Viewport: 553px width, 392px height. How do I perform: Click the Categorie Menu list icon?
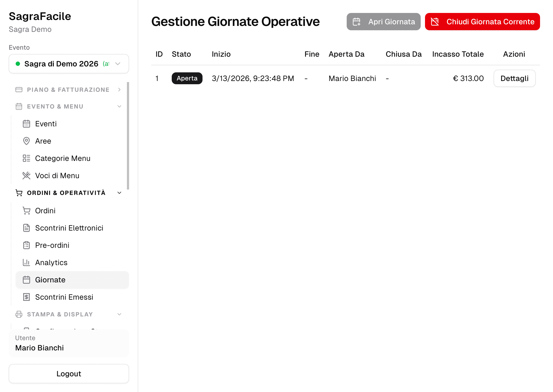[26, 158]
